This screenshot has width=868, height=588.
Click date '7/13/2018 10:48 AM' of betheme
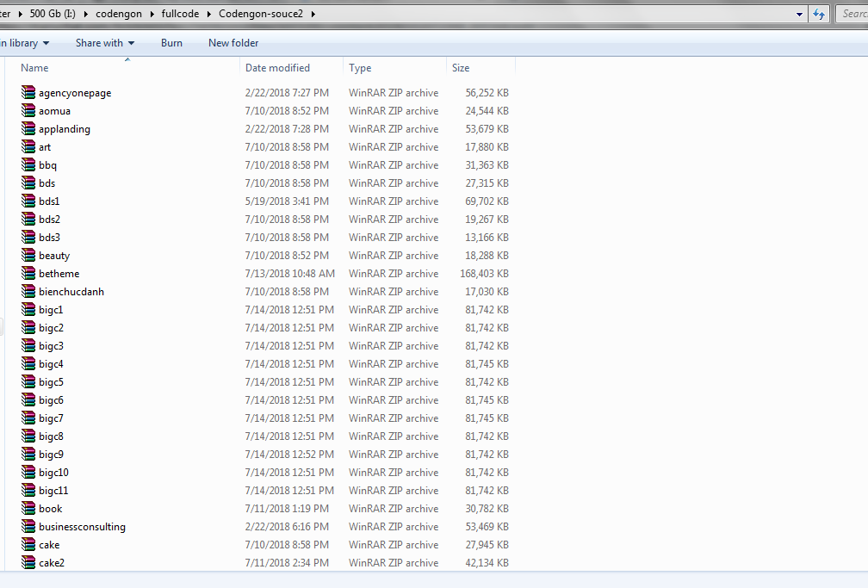click(x=289, y=274)
